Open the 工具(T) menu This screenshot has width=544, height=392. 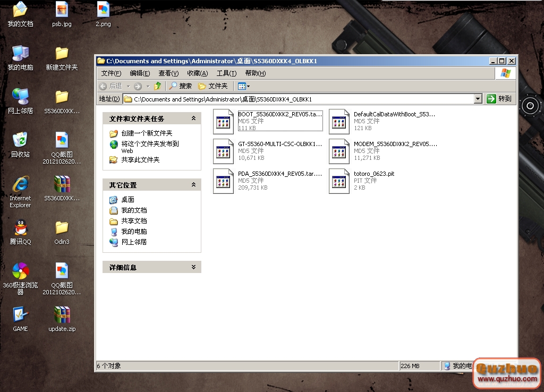pyautogui.click(x=226, y=73)
